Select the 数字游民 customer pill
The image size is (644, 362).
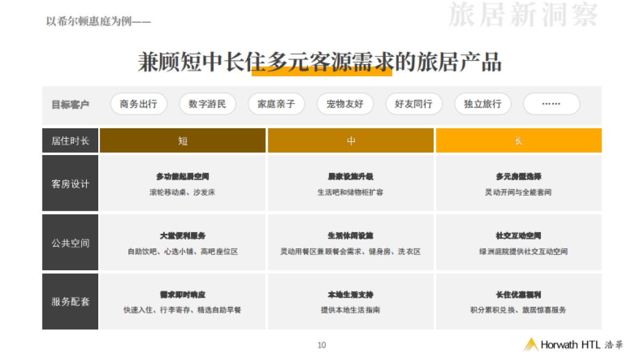[207, 104]
